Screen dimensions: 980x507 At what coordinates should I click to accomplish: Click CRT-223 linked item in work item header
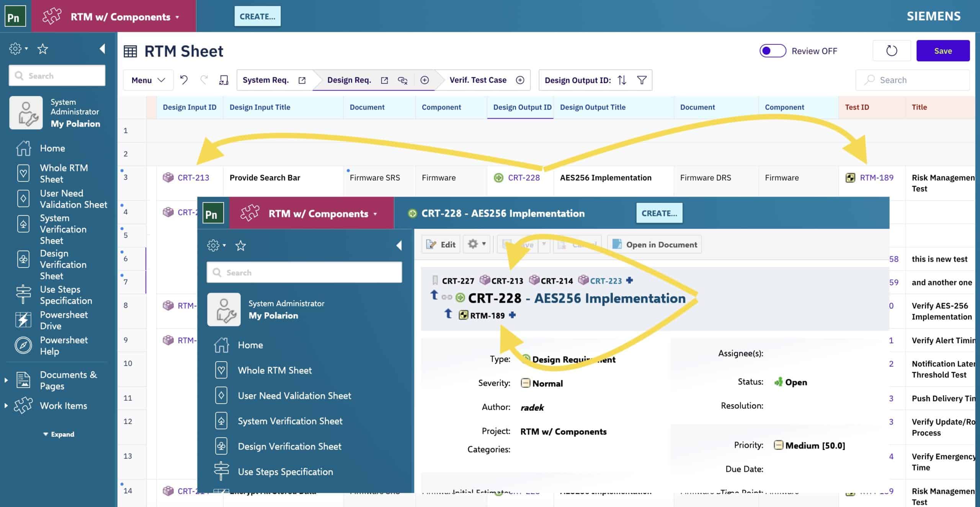(606, 281)
